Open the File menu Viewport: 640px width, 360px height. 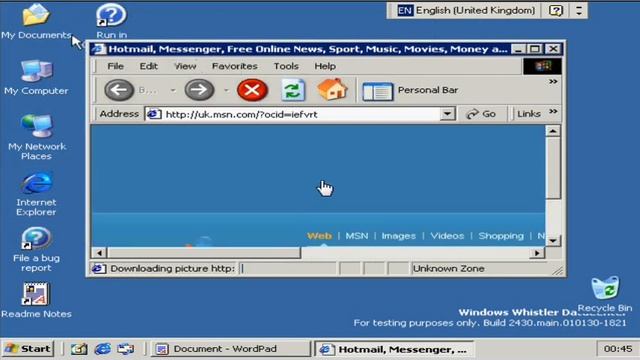click(x=116, y=66)
